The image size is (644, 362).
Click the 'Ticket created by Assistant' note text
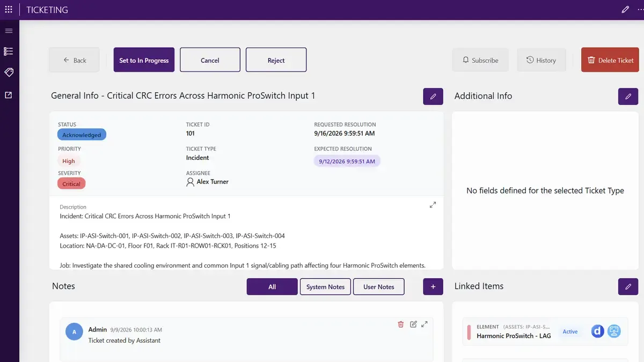click(125, 341)
